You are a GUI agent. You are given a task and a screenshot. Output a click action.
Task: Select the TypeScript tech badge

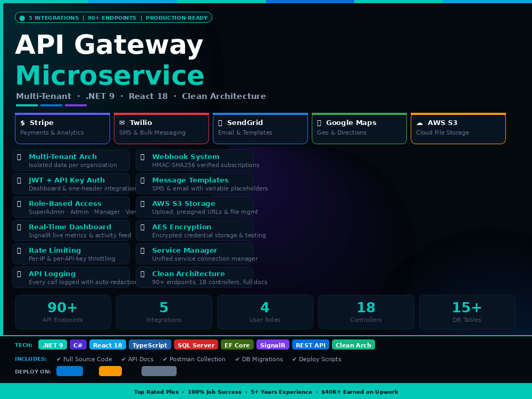(150, 345)
